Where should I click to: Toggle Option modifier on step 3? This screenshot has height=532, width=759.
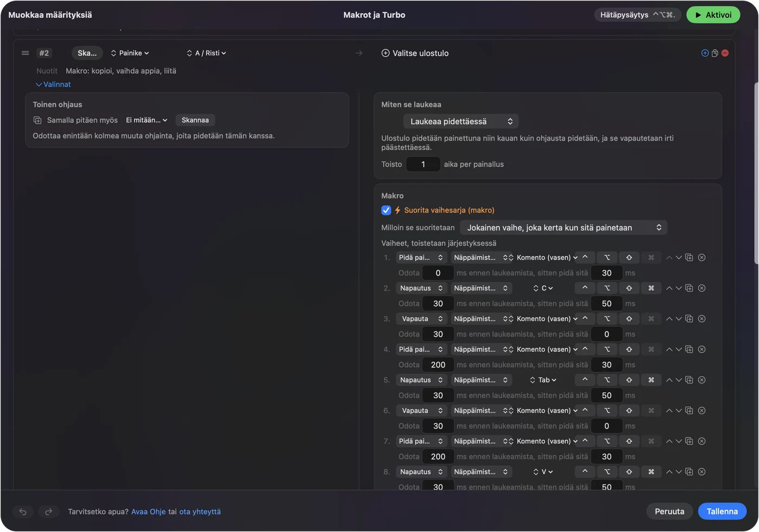tap(607, 319)
